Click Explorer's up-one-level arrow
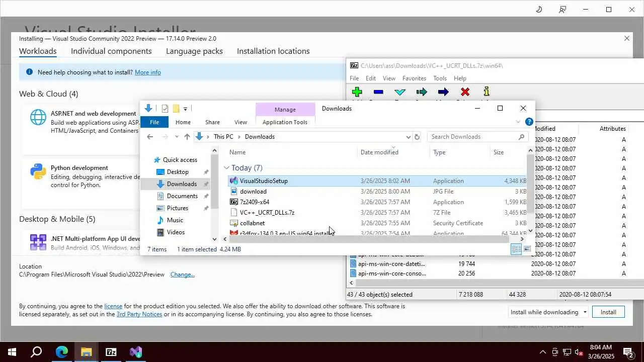The image size is (644, 362). pyautogui.click(x=187, y=137)
